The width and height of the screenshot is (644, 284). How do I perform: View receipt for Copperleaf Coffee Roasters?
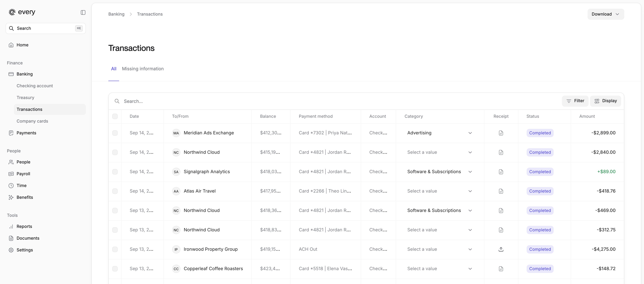(x=501, y=269)
